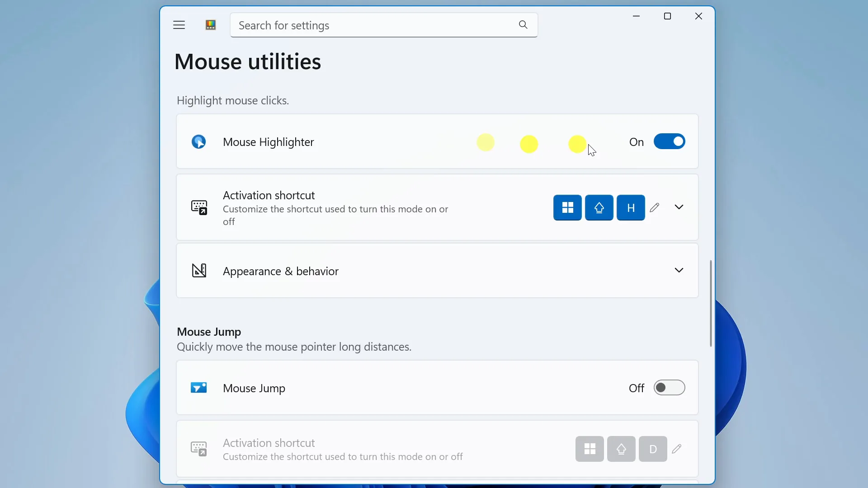Turn off the Mouse Highlighter toggle

click(670, 141)
